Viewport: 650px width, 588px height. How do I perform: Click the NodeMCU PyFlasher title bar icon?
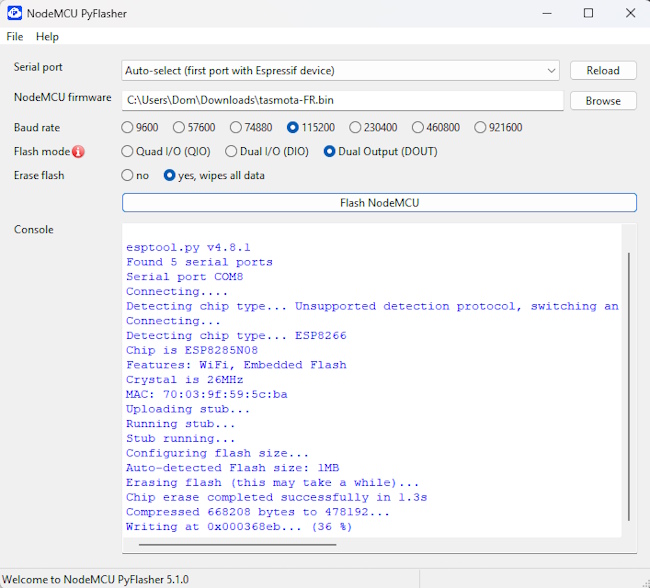(15, 13)
